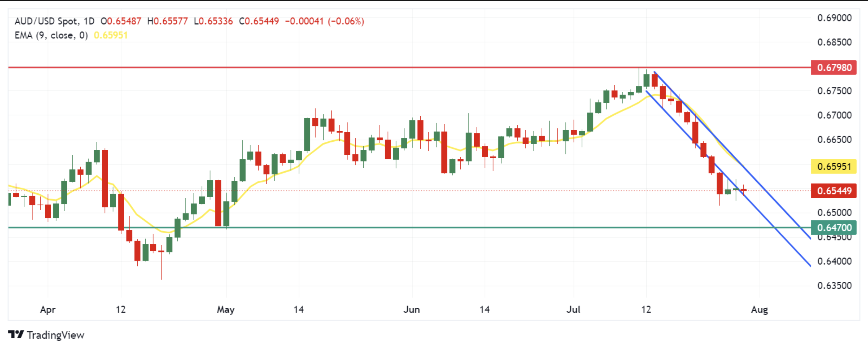Viewport: 868px width, 349px height.
Task: Click the EMA (9, close, 0) indicator label
Action: click(51, 35)
